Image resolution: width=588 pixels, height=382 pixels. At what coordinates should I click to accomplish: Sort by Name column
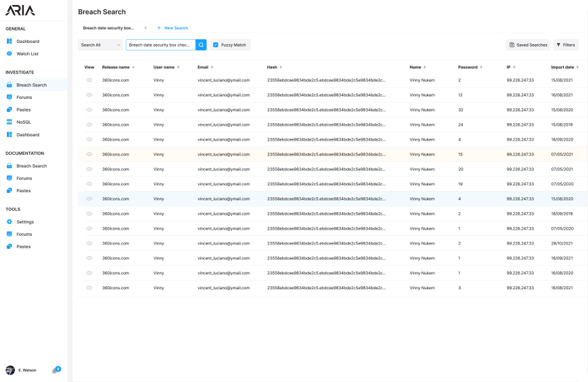[417, 67]
